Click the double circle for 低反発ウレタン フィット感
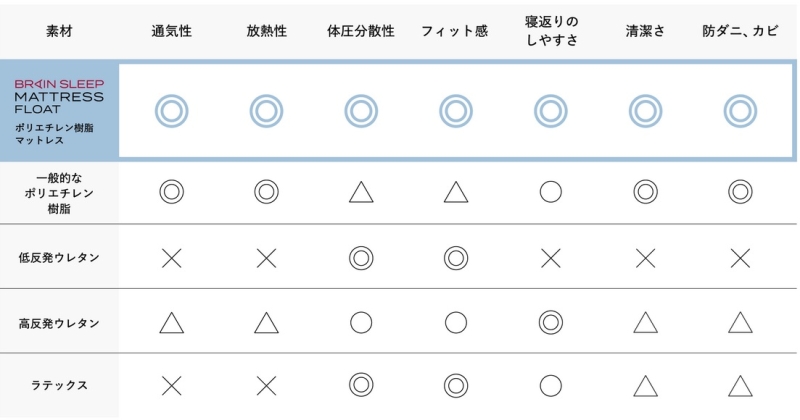This screenshot has width=800, height=420. 456,258
